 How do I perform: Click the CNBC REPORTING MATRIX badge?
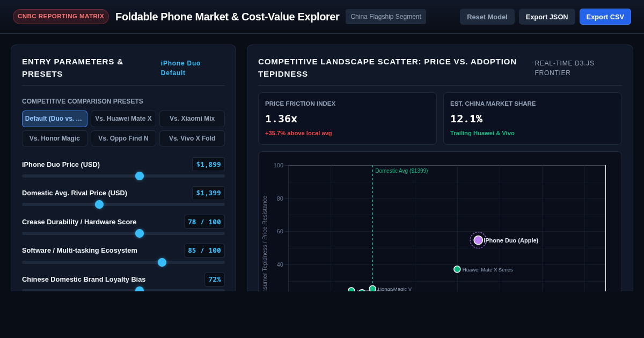(61, 17)
